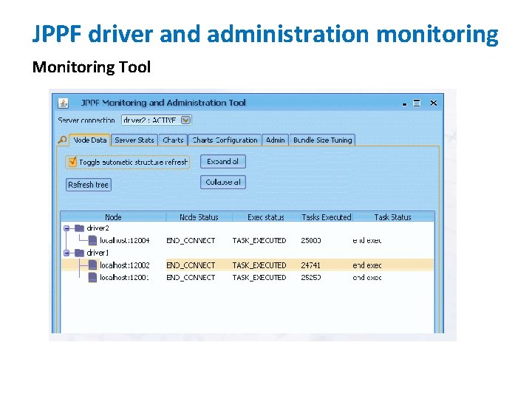Collapse the driver1 tree node

[x=66, y=253]
